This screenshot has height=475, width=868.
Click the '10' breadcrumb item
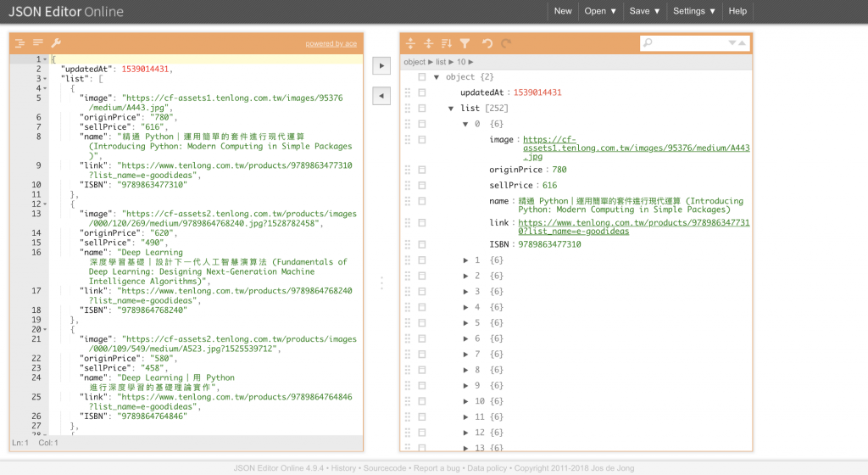click(x=461, y=62)
